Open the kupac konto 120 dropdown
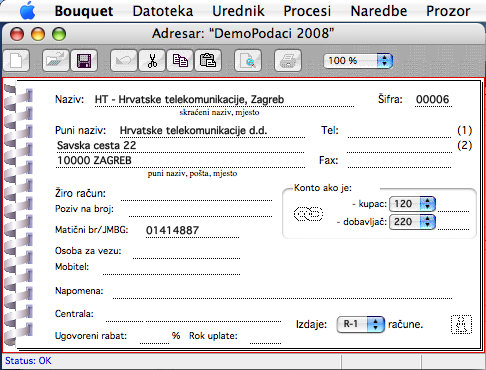This screenshot has width=486, height=370. tap(412, 204)
